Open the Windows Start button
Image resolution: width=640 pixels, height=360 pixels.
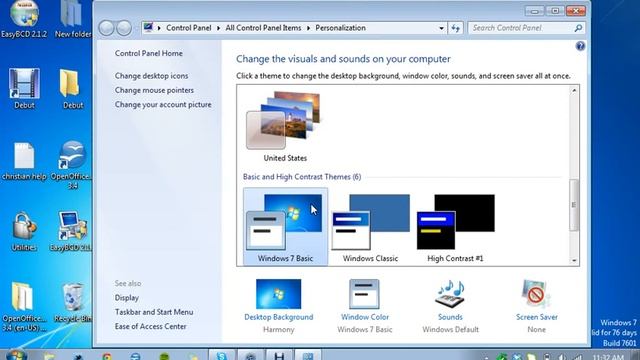16,355
